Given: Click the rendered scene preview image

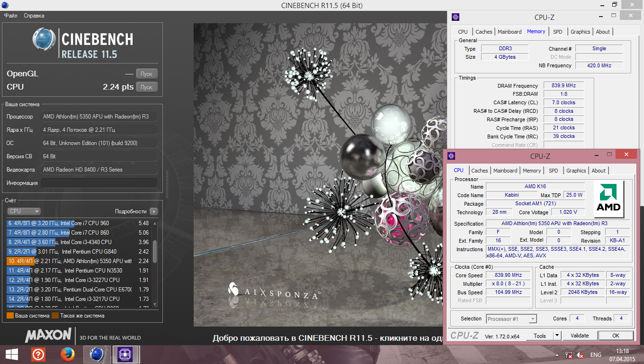Looking at the screenshot, I should 320,175.
